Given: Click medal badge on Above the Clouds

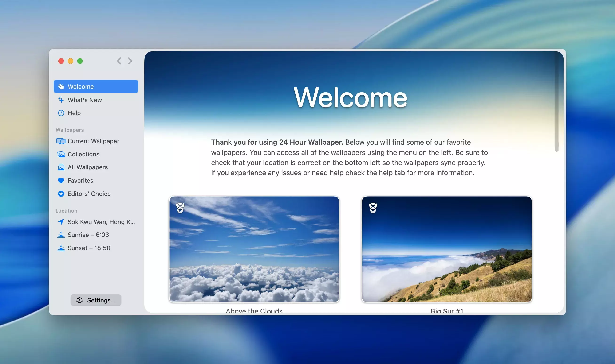Looking at the screenshot, I should [x=180, y=208].
